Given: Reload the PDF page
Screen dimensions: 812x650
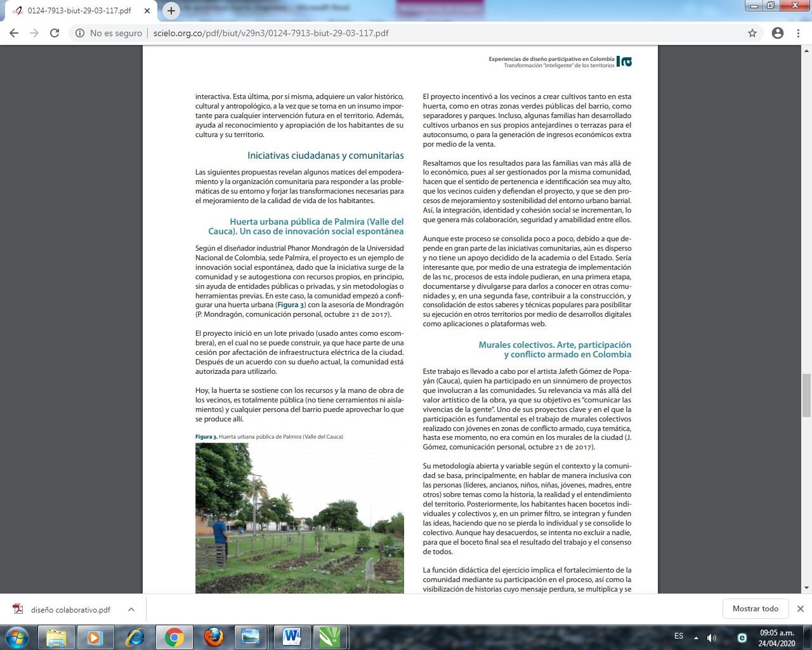Looking at the screenshot, I should [55, 33].
